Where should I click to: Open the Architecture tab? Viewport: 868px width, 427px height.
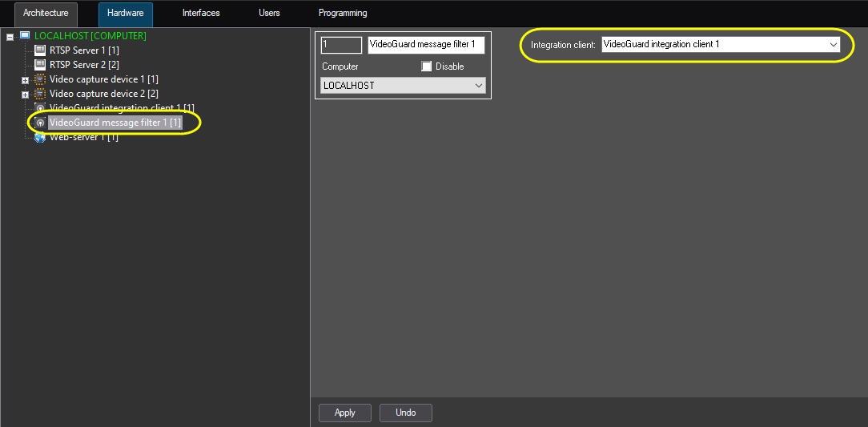(x=46, y=14)
